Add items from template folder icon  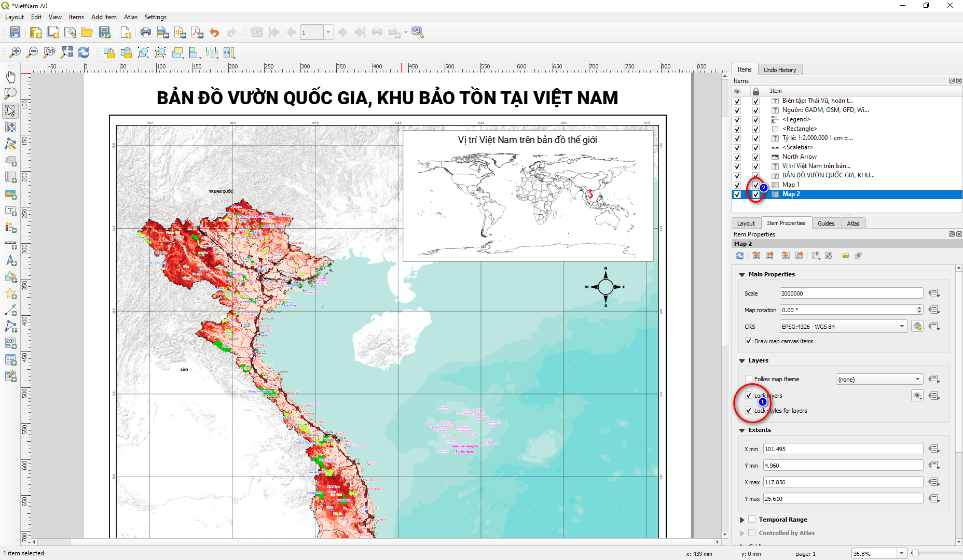point(87,33)
